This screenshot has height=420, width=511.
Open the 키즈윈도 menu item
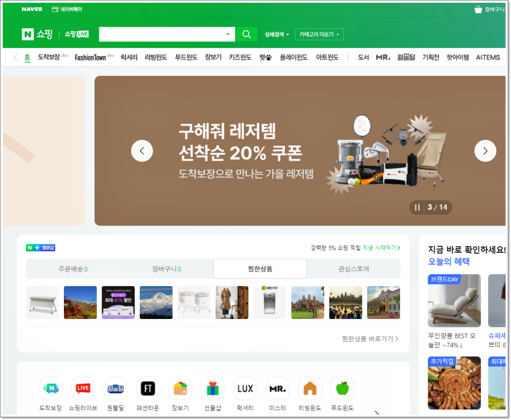pos(240,57)
